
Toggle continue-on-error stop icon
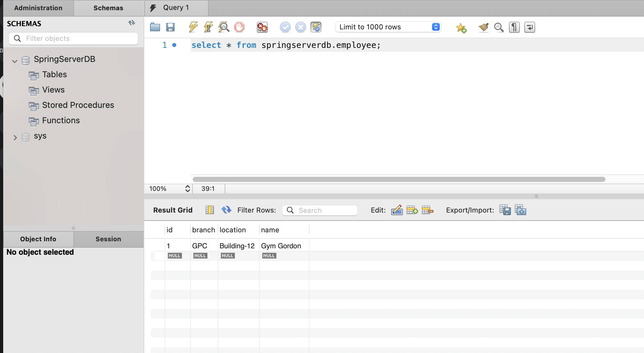pyautogui.click(x=262, y=27)
